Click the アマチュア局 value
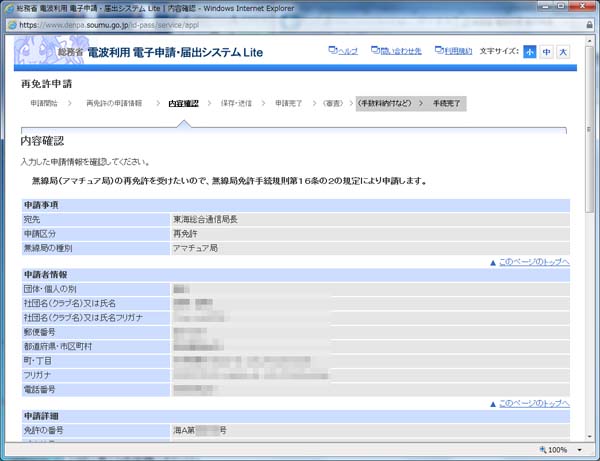This screenshot has width=600, height=461. click(195, 248)
